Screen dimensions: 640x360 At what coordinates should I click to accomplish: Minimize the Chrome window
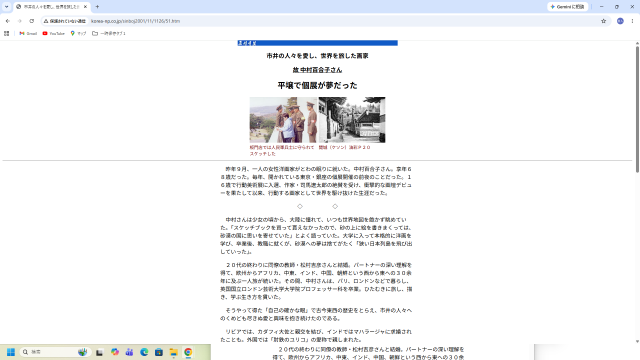[x=602, y=7]
